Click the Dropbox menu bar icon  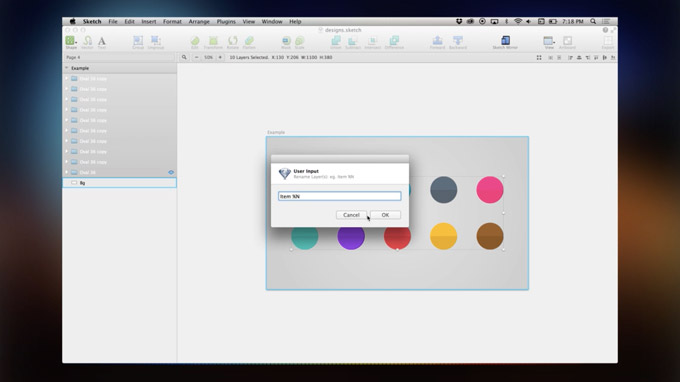[459, 21]
